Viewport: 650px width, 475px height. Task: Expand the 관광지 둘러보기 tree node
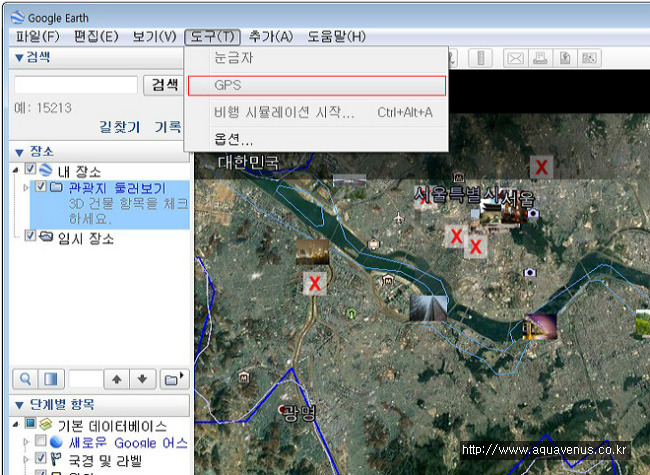[26, 188]
